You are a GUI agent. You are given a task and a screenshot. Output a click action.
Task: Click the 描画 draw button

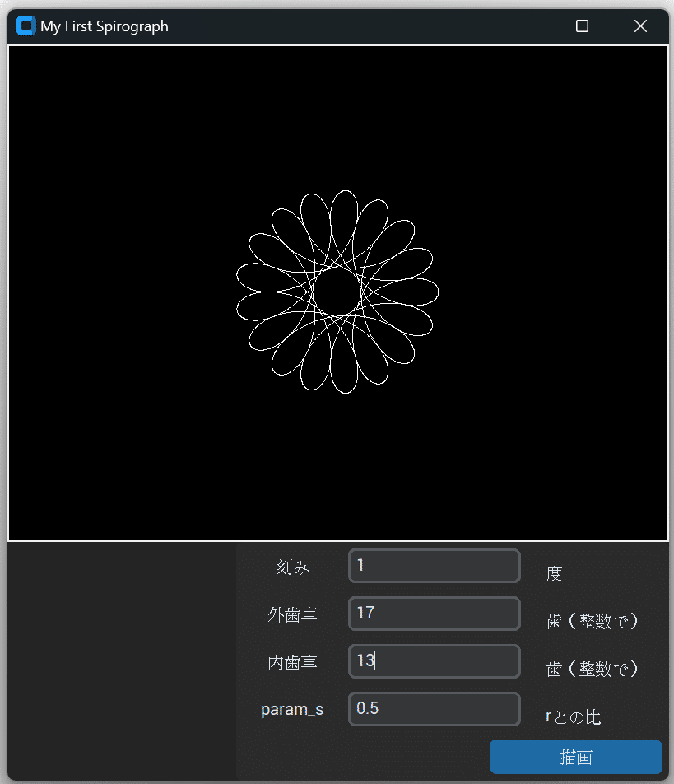[575, 757]
